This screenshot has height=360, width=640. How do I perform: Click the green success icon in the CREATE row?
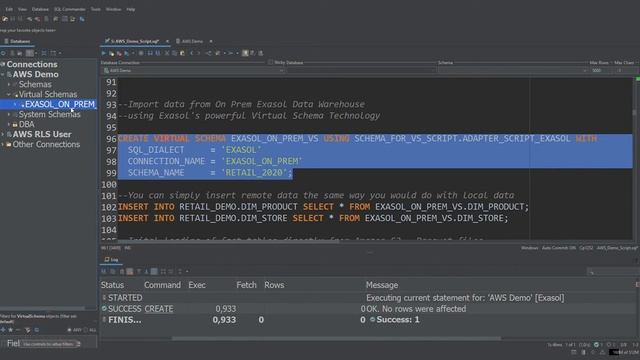tap(104, 309)
